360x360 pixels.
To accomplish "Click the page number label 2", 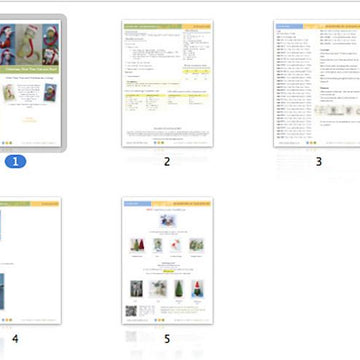I will [167, 162].
